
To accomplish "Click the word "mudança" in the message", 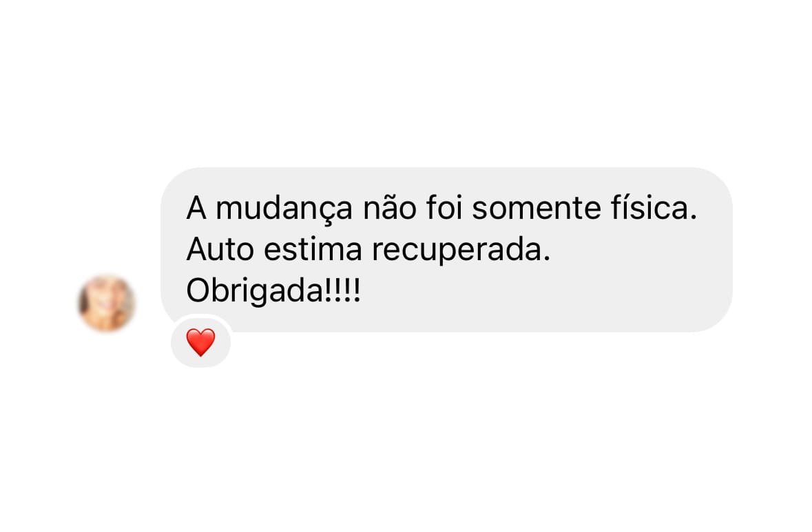I will (284, 209).
